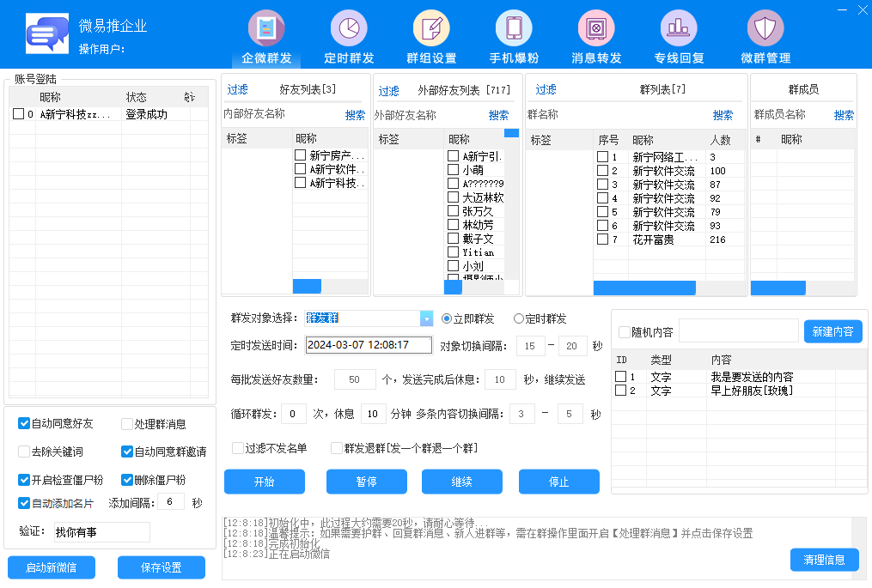
Task: Click 定时发送时间 datetime field
Action: [369, 345]
